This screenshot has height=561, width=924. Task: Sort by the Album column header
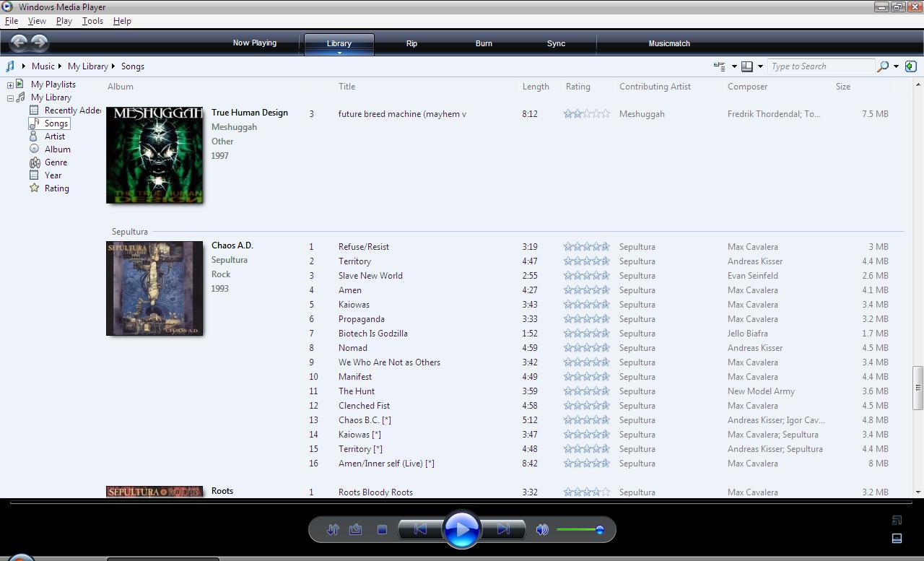(x=120, y=87)
